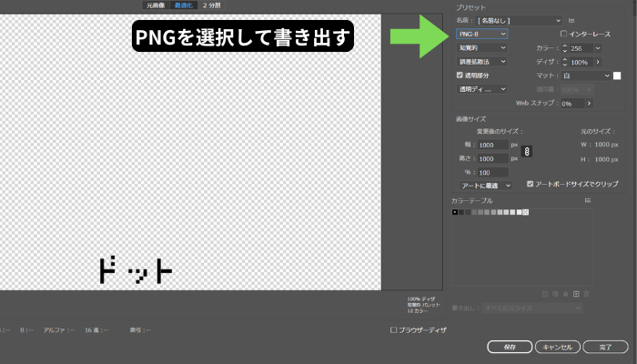Click the Web スナップ 0% value field
Image resolution: width=637 pixels, height=364 pixels.
point(572,104)
